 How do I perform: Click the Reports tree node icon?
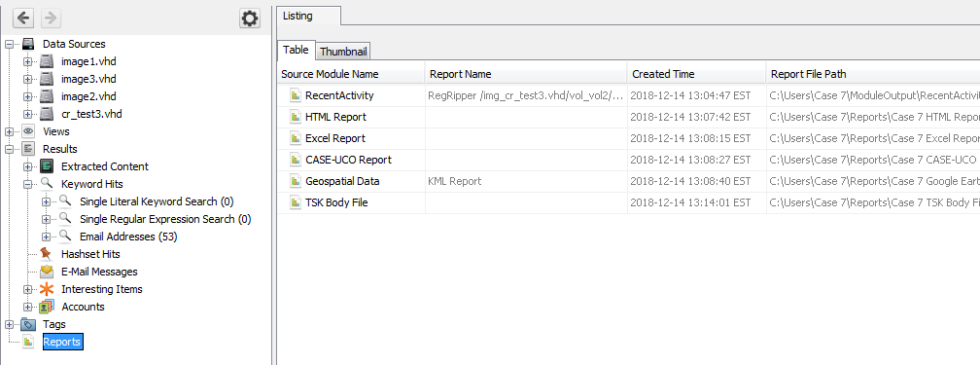point(28,342)
